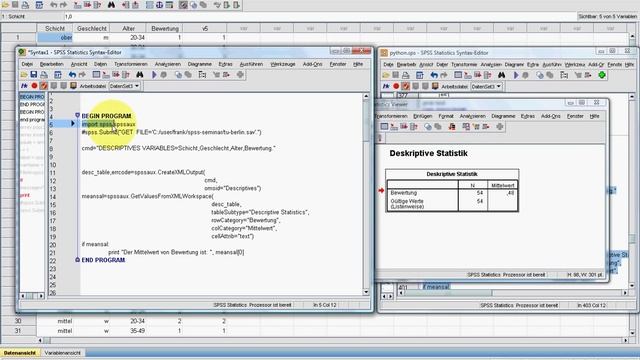640x360 pixels.
Task: Binoculars find icon in python.sps editor
Action: point(501,75)
